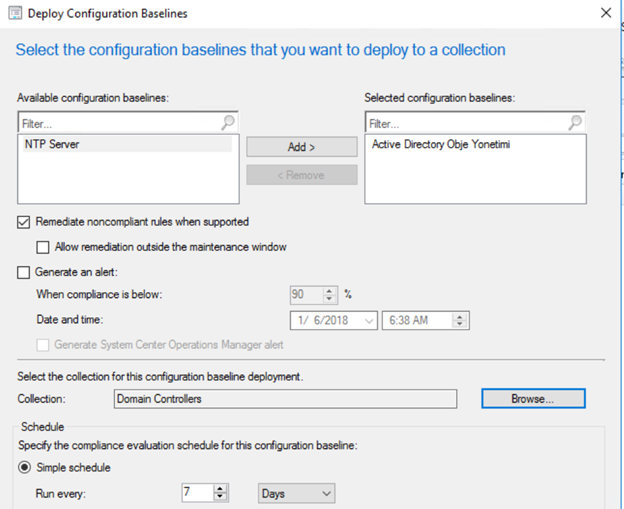Click the Selected baselines Filter field
Image resolution: width=624 pixels, height=509 pixels.
click(x=466, y=123)
